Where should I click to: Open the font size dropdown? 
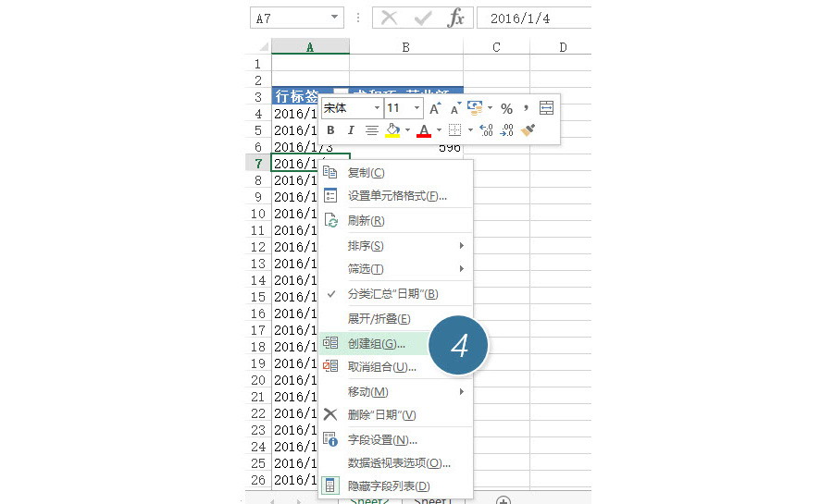click(417, 108)
